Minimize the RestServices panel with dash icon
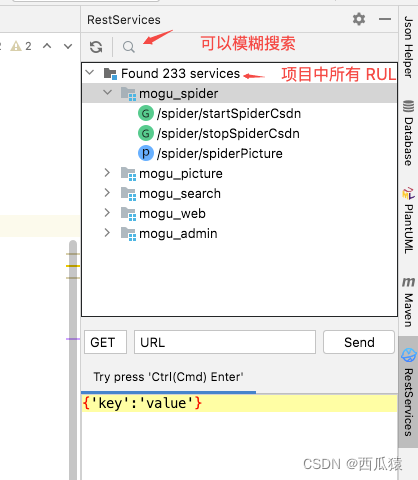418x480 pixels. pyautogui.click(x=385, y=19)
